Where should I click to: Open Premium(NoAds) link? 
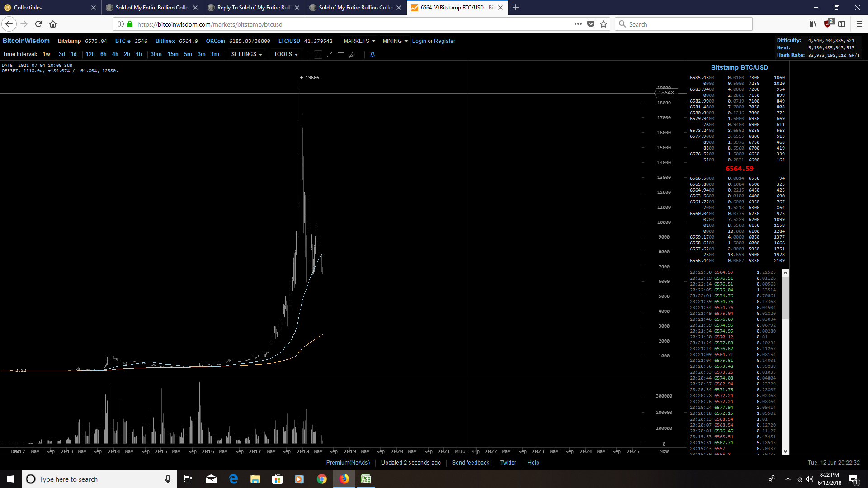click(348, 463)
